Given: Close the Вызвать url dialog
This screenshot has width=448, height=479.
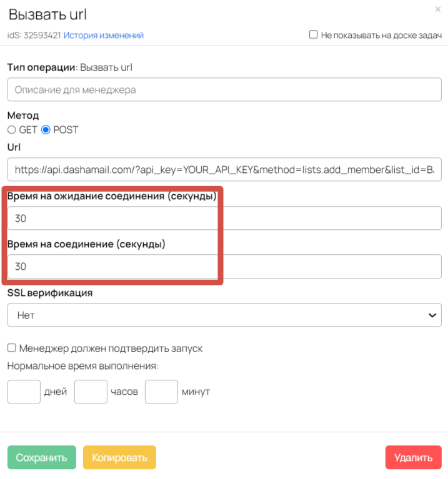Looking at the screenshot, I should coord(437,9).
